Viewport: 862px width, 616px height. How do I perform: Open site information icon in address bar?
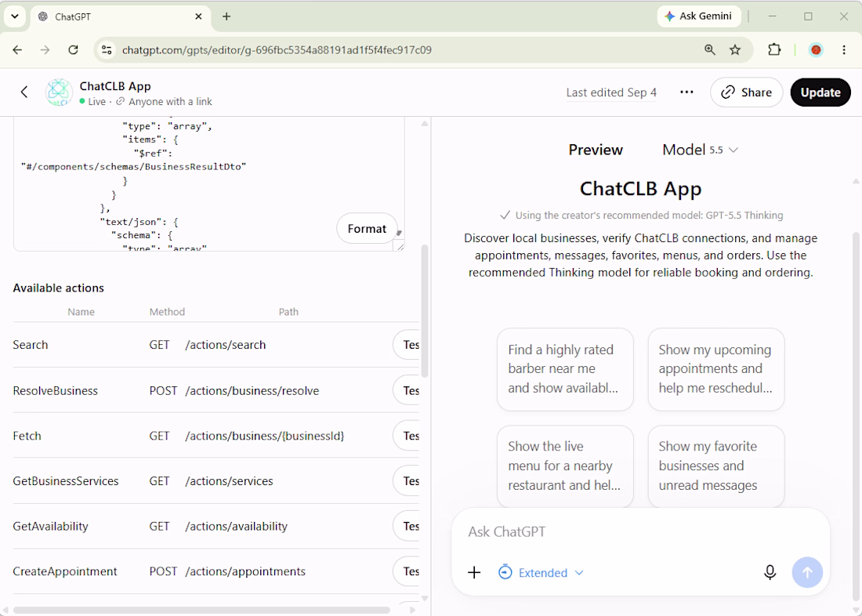coord(107,50)
